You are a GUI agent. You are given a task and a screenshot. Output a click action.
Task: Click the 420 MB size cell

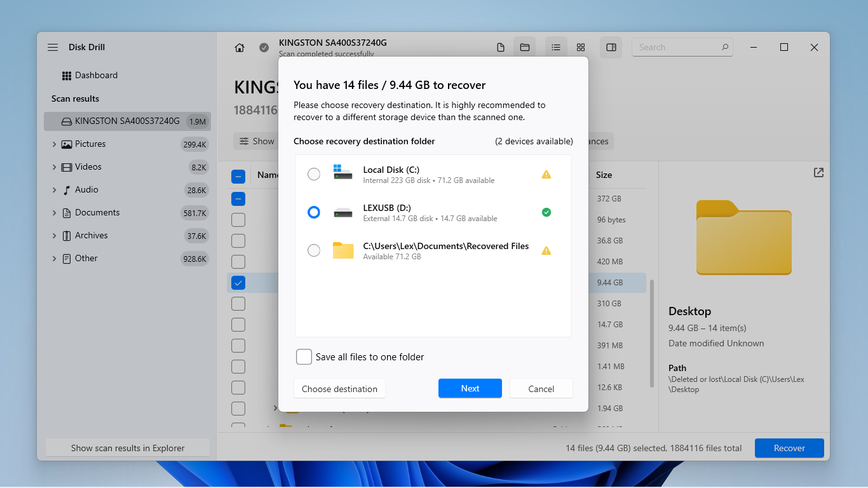coord(609,262)
